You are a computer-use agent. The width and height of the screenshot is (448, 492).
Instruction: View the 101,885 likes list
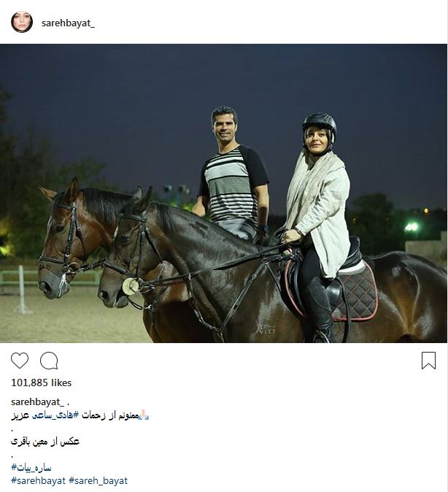click(x=41, y=383)
